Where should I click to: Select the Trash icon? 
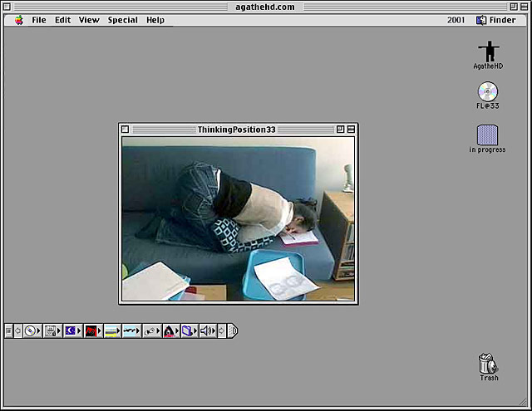(x=489, y=367)
